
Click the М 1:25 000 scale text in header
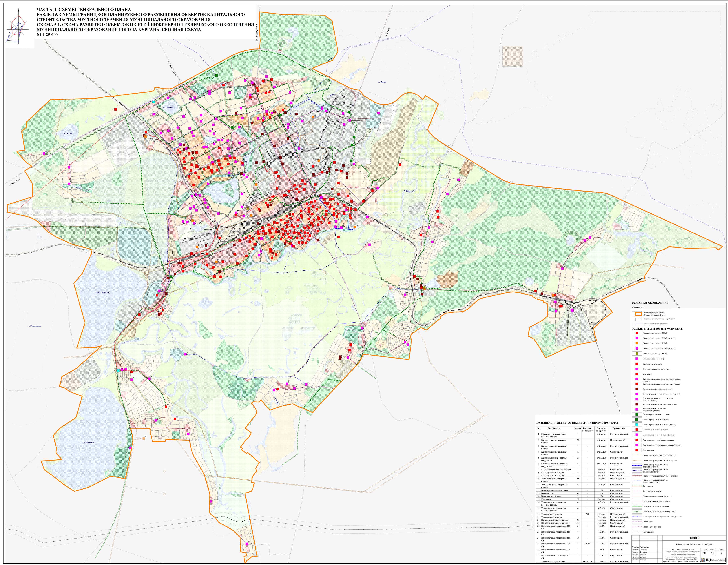coord(47,35)
